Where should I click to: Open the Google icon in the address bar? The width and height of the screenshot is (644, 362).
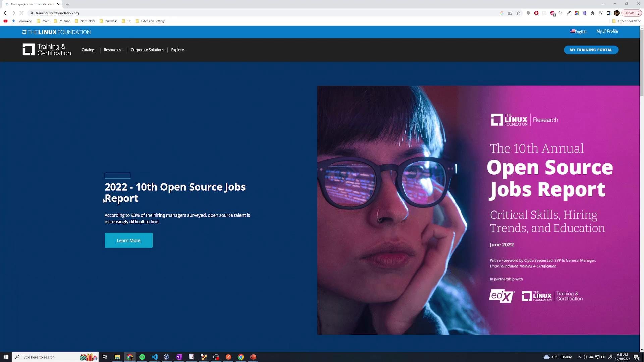(x=502, y=13)
